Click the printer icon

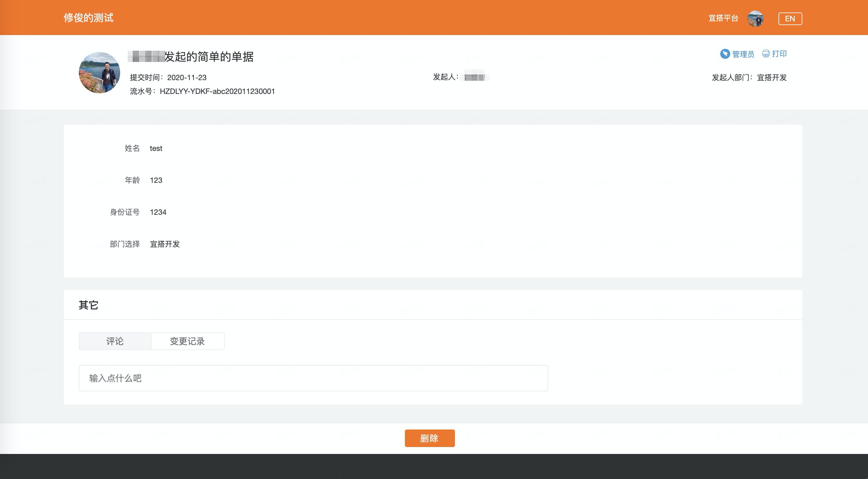coord(766,54)
